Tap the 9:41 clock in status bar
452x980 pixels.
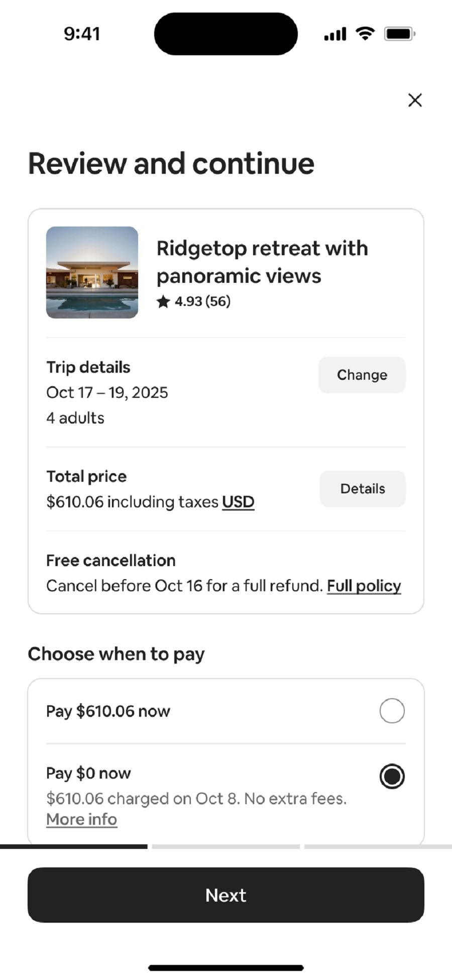pos(82,34)
